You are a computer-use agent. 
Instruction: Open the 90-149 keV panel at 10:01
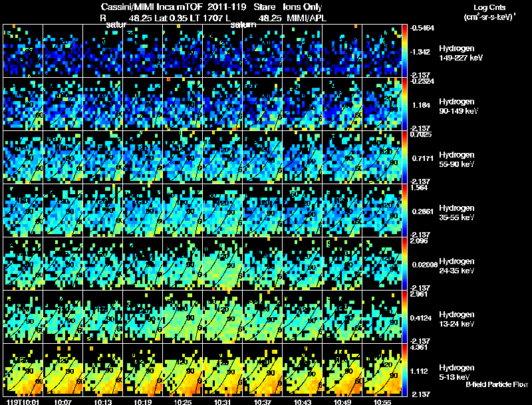pos(23,104)
